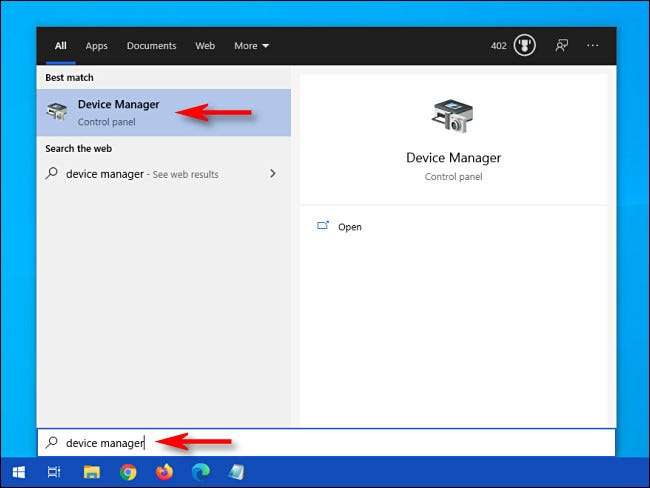Open Task View from the taskbar
Screen dimensions: 650x488
(x=54, y=472)
